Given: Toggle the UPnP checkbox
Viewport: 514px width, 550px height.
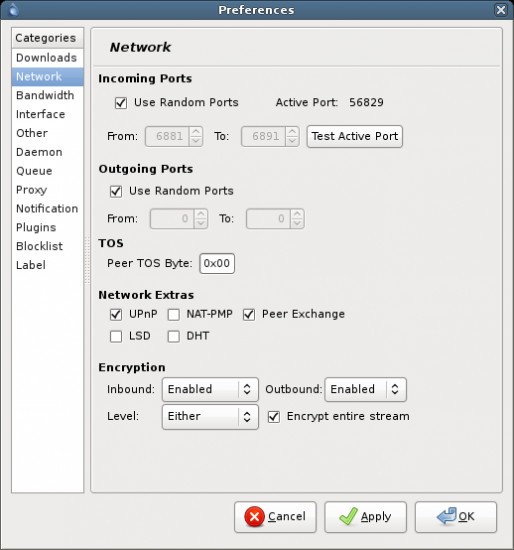Looking at the screenshot, I should tap(116, 315).
